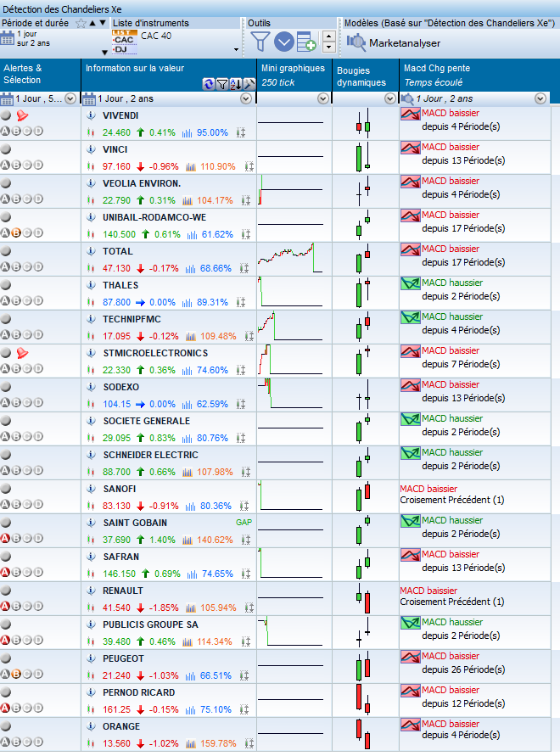Click the Alertes & Sélection column header
The width and height of the screenshot is (560, 756).
point(40,75)
